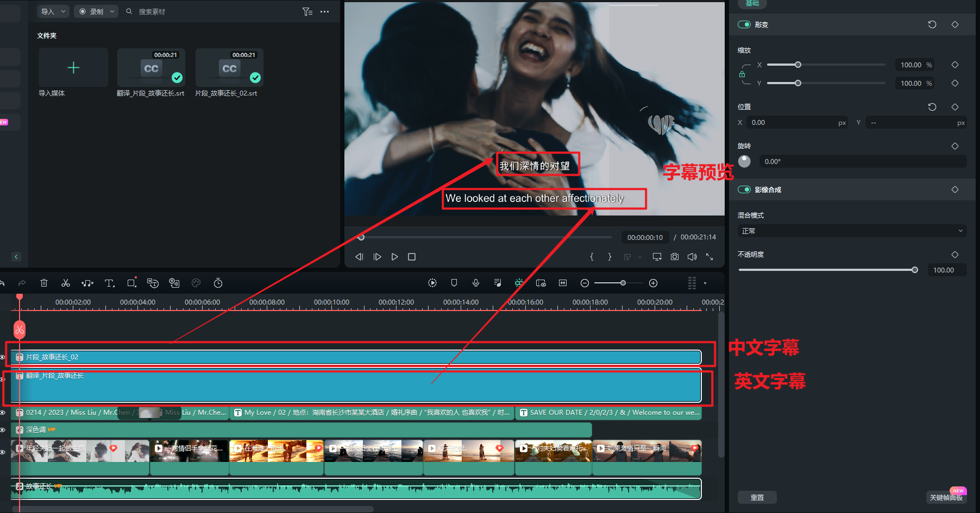Open the 基础 basic tab
980x513 pixels.
(x=752, y=4)
